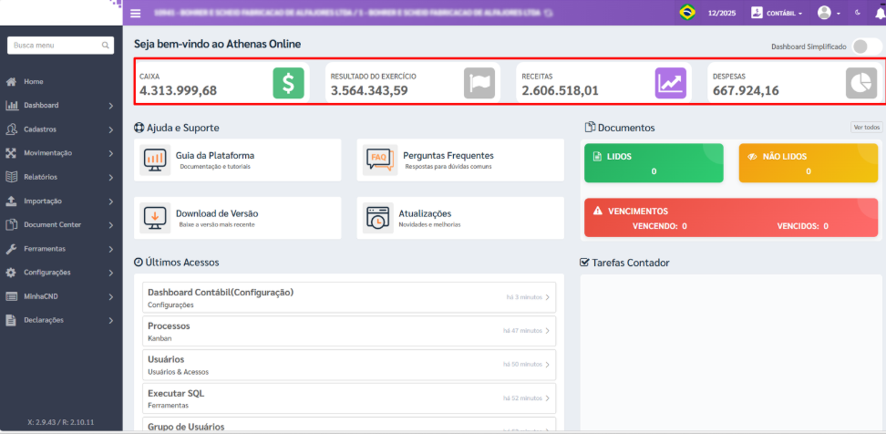
Task: Click the Resultado value 3.564.343,59
Action: tap(369, 90)
